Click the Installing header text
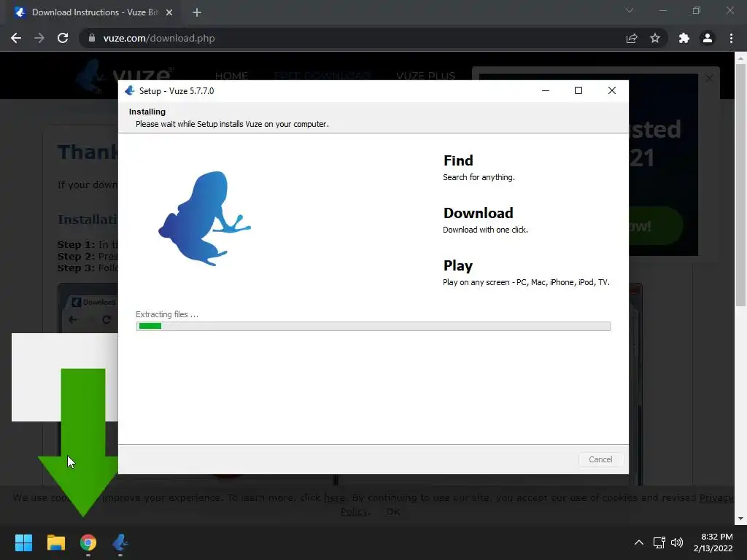 (x=147, y=112)
